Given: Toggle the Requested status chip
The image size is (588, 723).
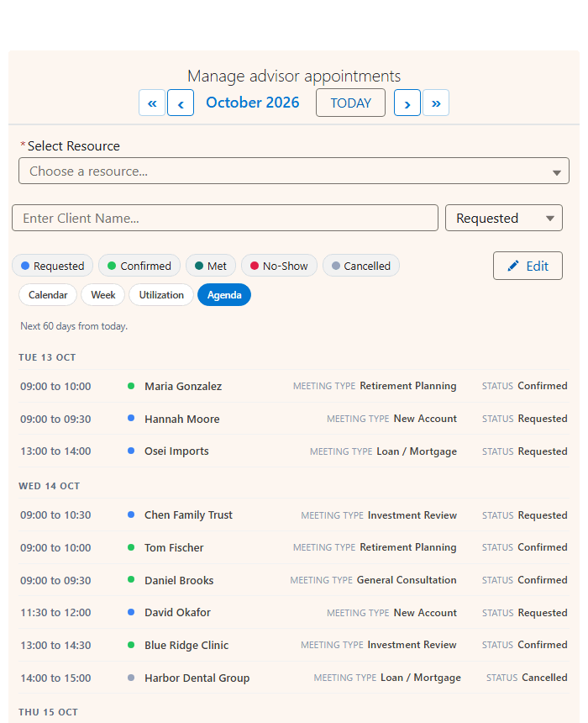Looking at the screenshot, I should (x=53, y=266).
